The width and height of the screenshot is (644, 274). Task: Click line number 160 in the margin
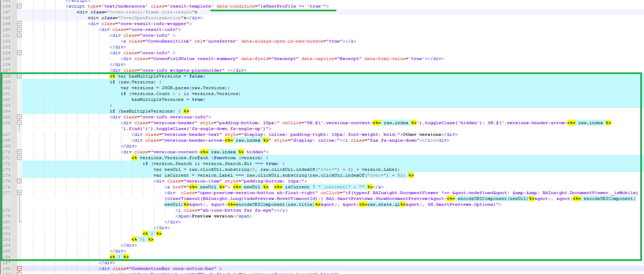click(7, 88)
